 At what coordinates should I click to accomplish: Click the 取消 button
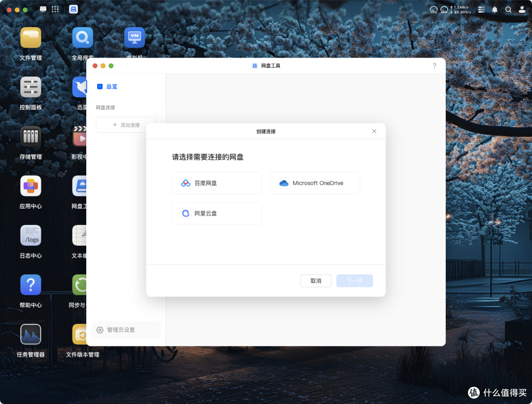[x=316, y=280]
